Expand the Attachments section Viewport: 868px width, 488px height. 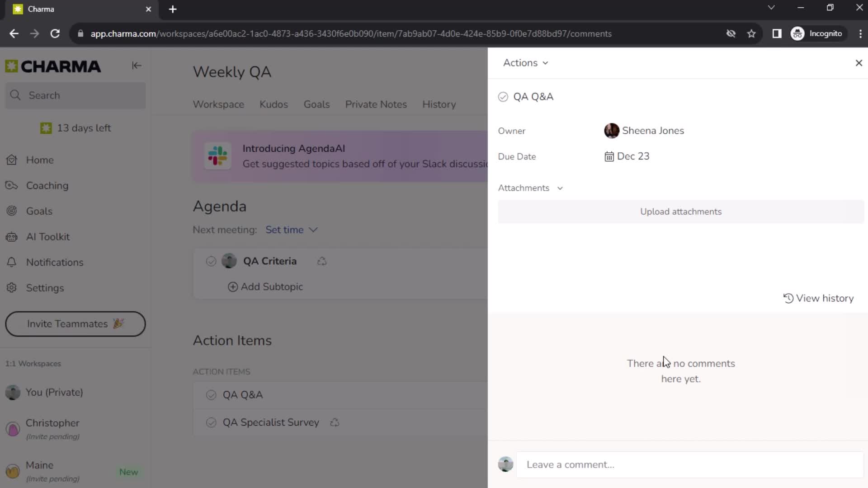pyautogui.click(x=560, y=187)
